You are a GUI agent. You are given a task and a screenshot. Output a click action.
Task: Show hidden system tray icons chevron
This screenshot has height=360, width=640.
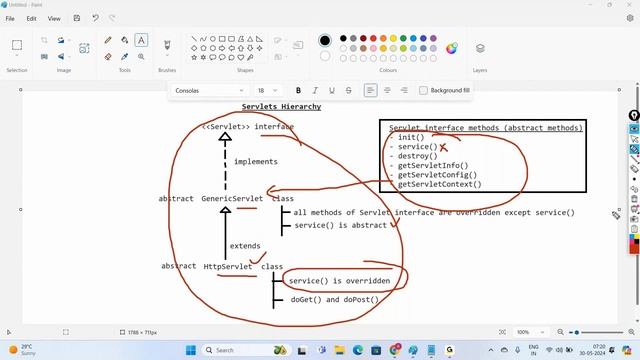point(491,350)
